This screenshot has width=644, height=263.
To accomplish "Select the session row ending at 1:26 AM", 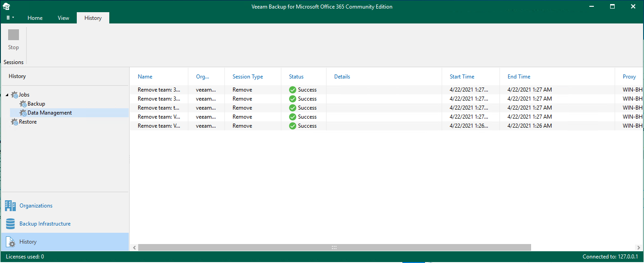I will pos(387,126).
